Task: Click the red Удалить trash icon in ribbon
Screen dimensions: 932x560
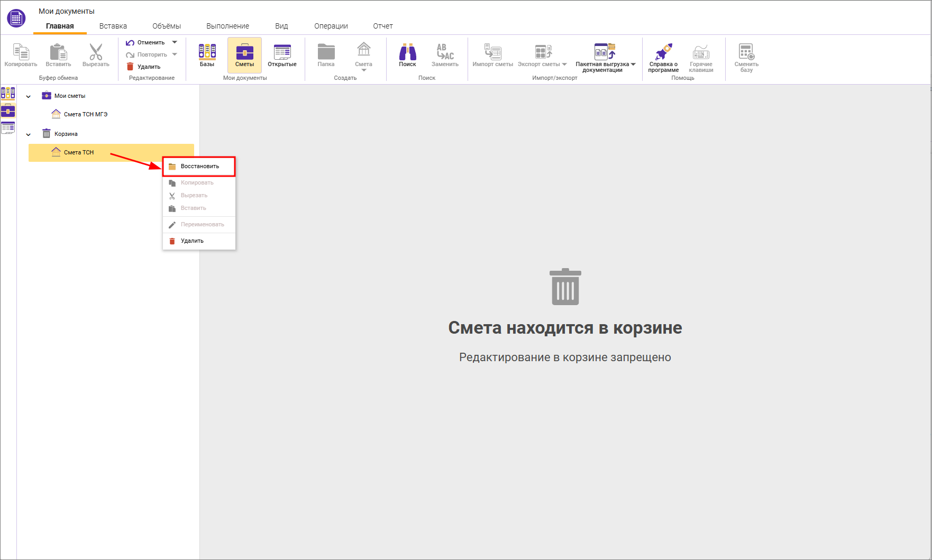Action: point(130,67)
